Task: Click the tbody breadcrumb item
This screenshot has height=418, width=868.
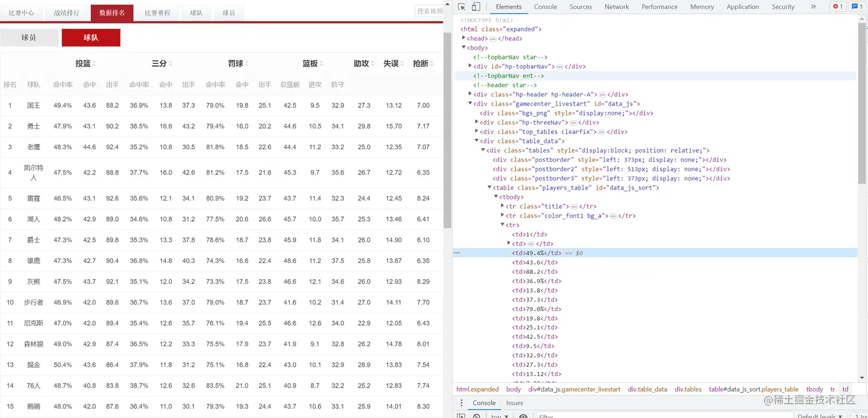Action: pos(814,389)
